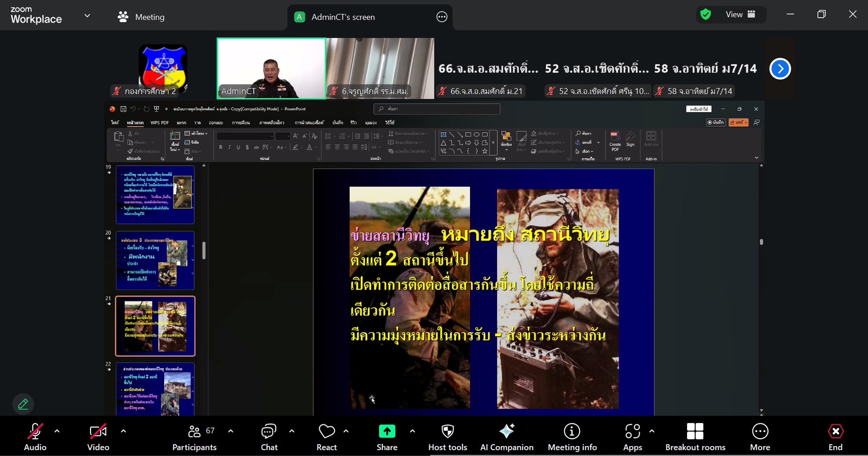Click the annotation pencil icon

coord(23,404)
